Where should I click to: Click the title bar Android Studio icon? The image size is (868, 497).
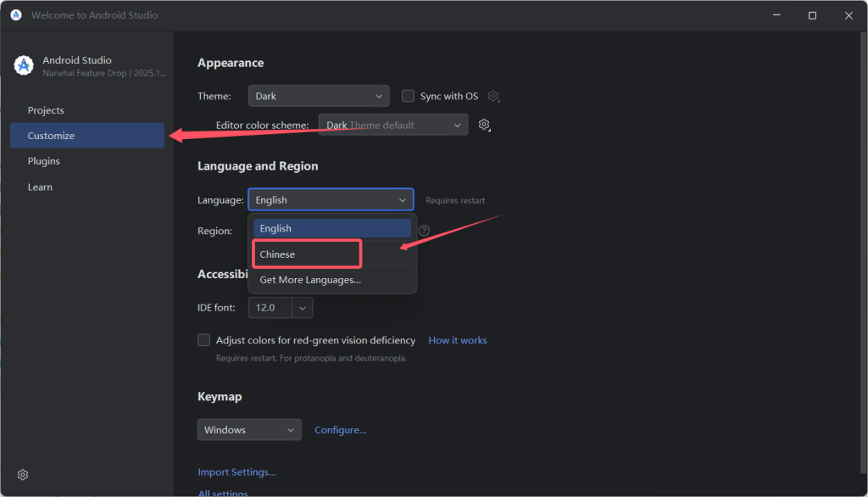16,15
